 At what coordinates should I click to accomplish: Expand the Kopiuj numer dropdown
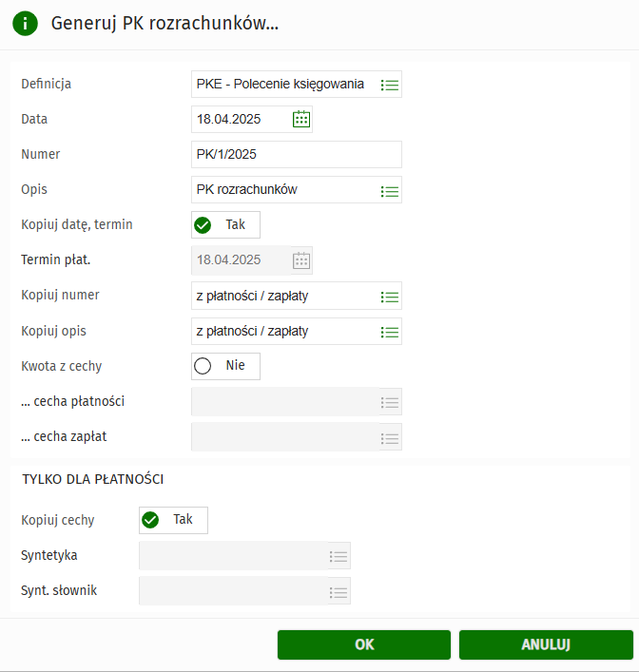point(389,297)
